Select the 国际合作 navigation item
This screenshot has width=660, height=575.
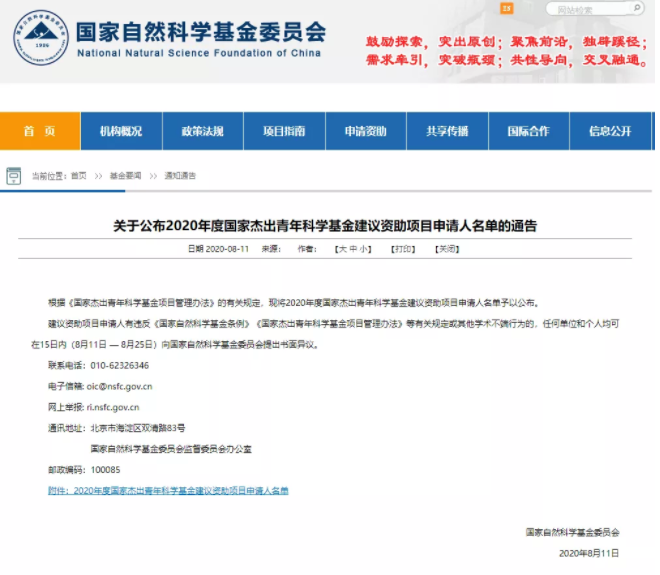(528, 131)
